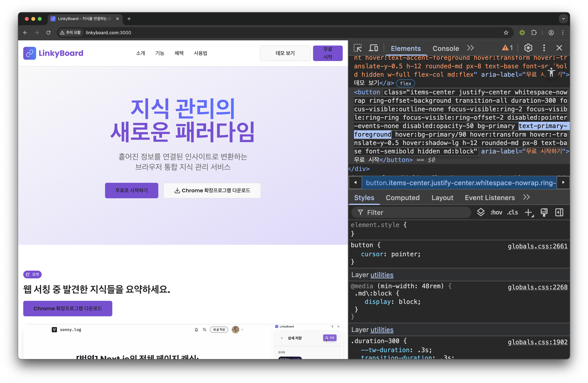Expand more Styles sub-tabs chevron
The height and width of the screenshot is (383, 588).
(527, 197)
